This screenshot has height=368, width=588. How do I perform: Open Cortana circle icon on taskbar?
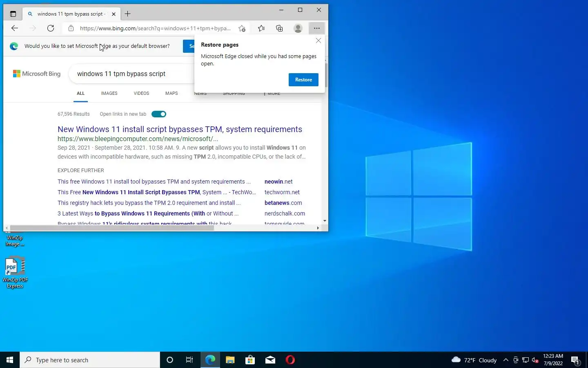170,360
